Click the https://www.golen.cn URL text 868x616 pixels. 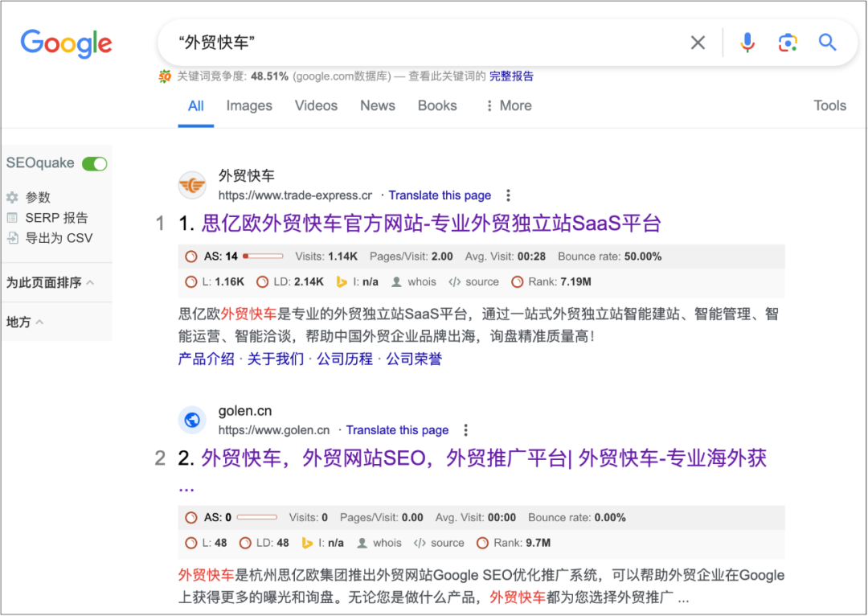[x=274, y=430]
